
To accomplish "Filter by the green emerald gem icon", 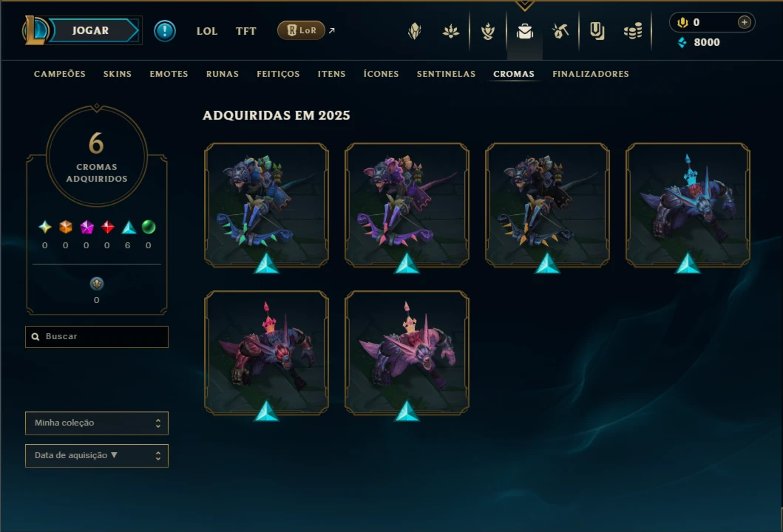I will pos(149,227).
